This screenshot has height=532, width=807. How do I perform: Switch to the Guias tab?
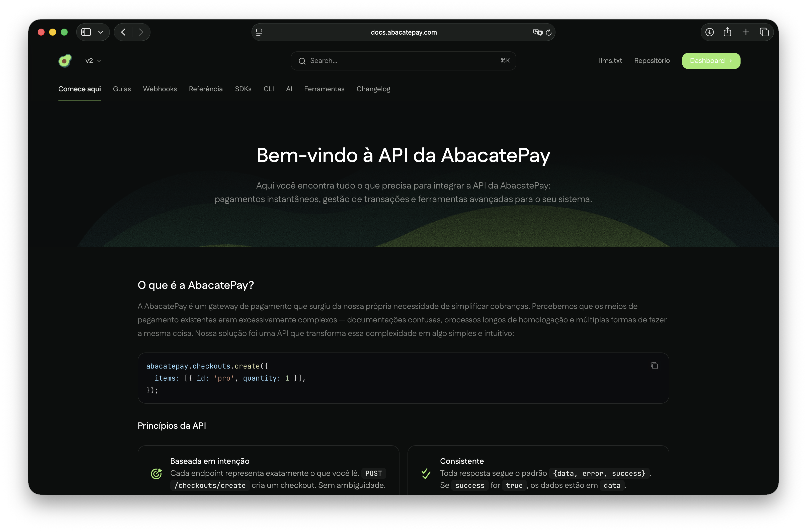point(122,89)
